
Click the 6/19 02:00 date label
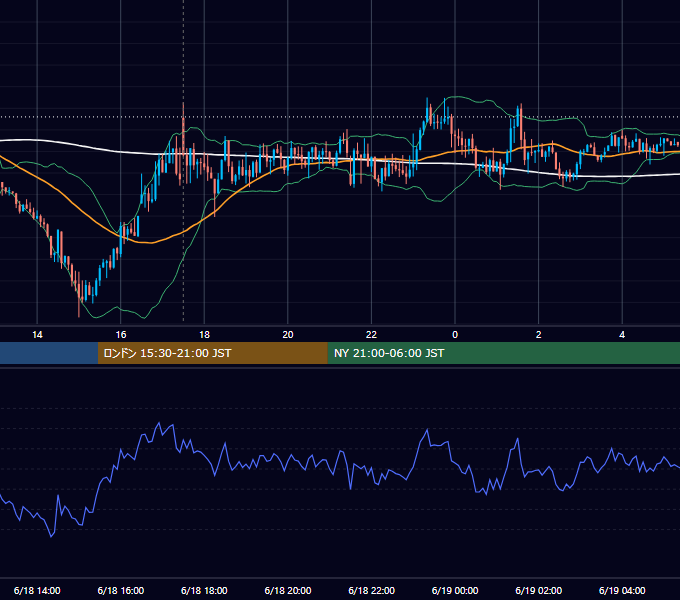point(539,590)
